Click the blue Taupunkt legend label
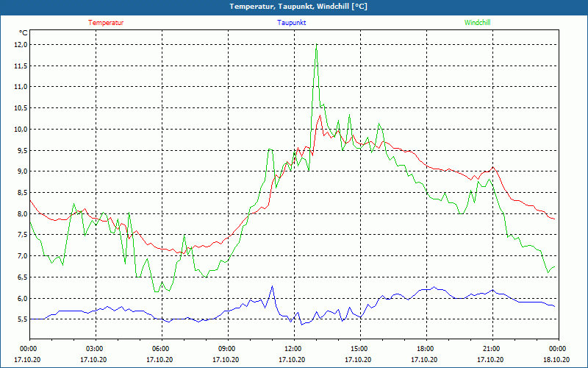The image size is (588, 368). (291, 23)
